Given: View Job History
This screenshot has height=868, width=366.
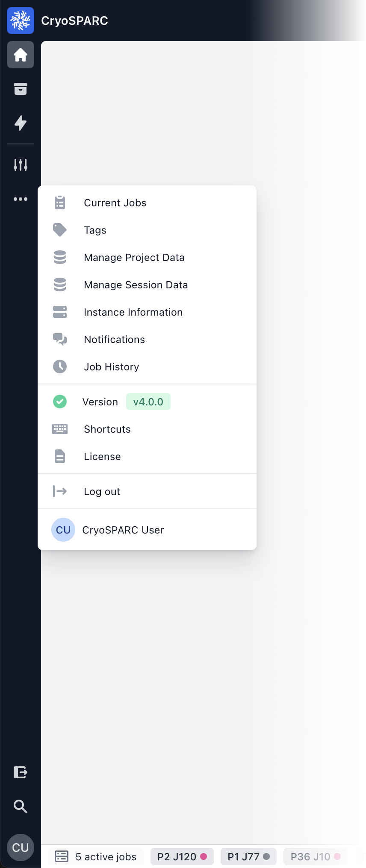Looking at the screenshot, I should point(111,367).
